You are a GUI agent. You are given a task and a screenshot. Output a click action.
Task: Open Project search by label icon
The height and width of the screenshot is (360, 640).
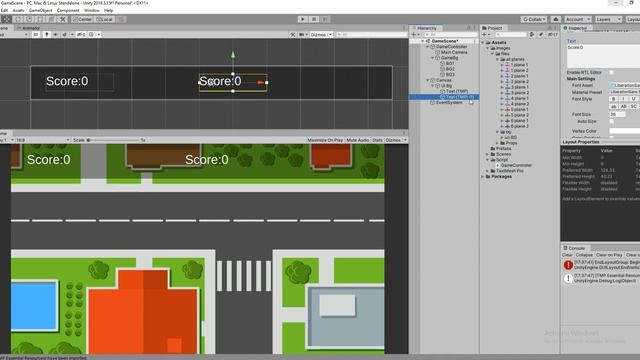[x=541, y=35]
